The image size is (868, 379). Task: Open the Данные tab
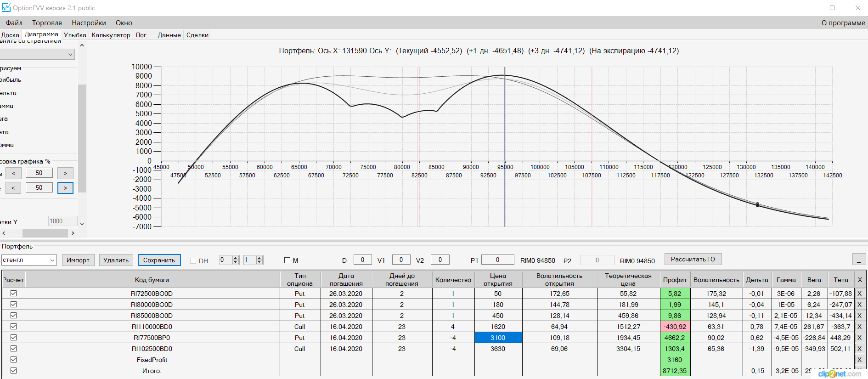point(169,35)
